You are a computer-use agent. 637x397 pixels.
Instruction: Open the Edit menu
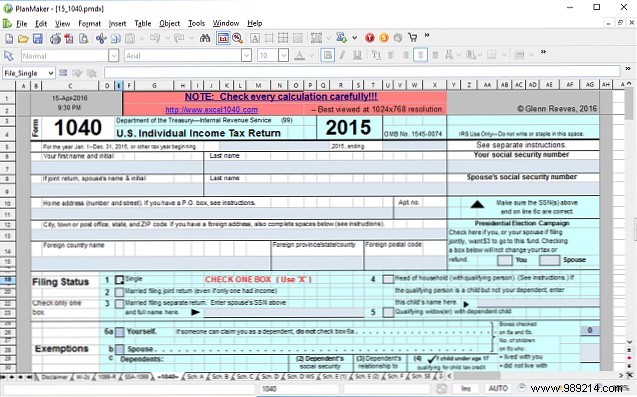tap(41, 24)
